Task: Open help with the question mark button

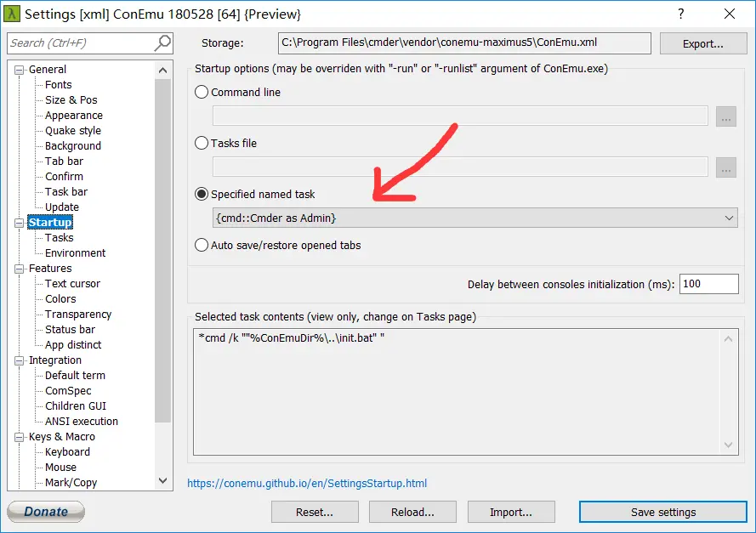Action: pyautogui.click(x=681, y=14)
